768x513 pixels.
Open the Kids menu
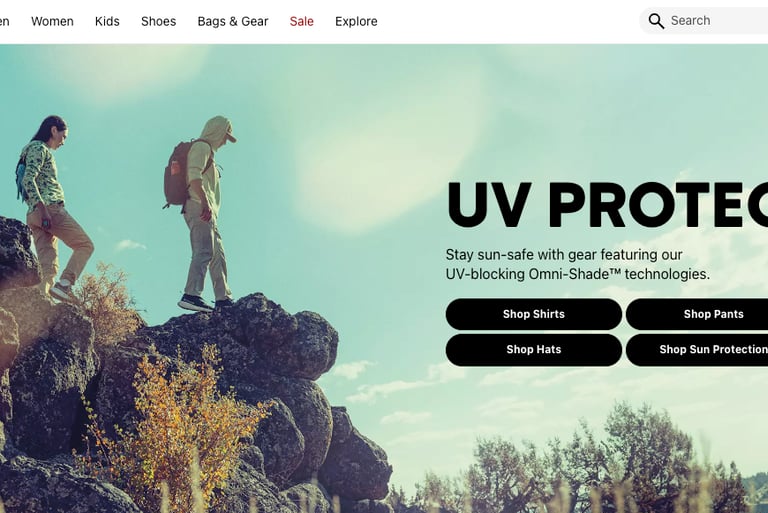[x=107, y=22]
